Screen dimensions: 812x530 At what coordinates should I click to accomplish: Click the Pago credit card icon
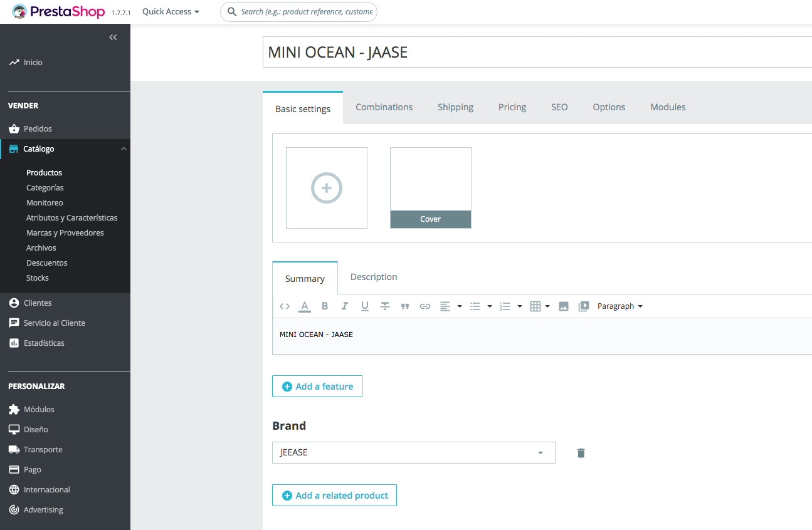pos(14,469)
